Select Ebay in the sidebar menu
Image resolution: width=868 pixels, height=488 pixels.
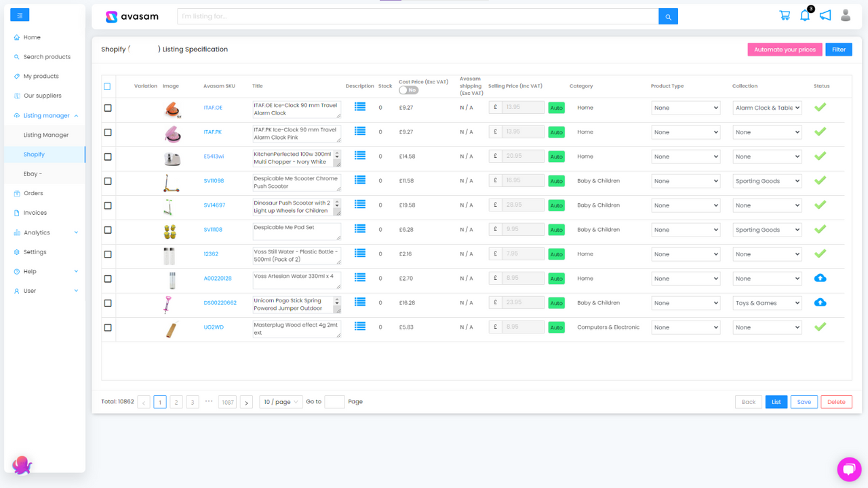coord(33,174)
